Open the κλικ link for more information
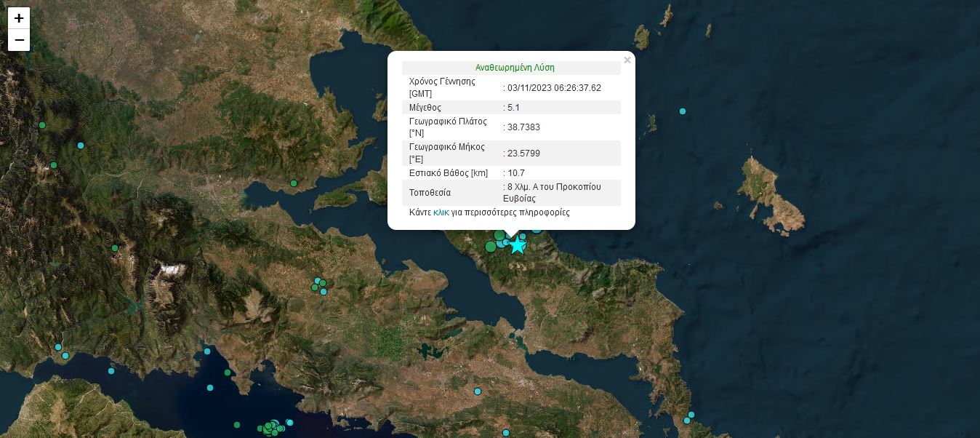The width and height of the screenshot is (980, 438). pos(441,212)
